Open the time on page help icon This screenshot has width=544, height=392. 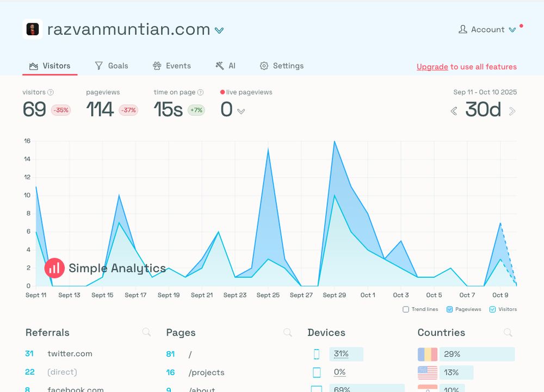(200, 92)
